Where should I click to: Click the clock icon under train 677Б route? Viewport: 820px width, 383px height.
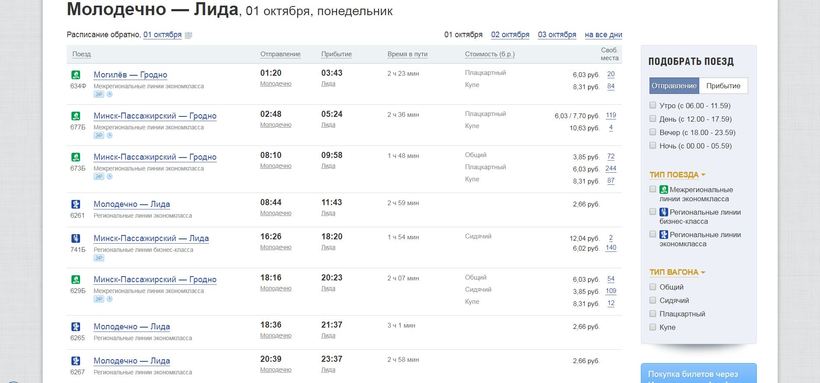[x=109, y=136]
